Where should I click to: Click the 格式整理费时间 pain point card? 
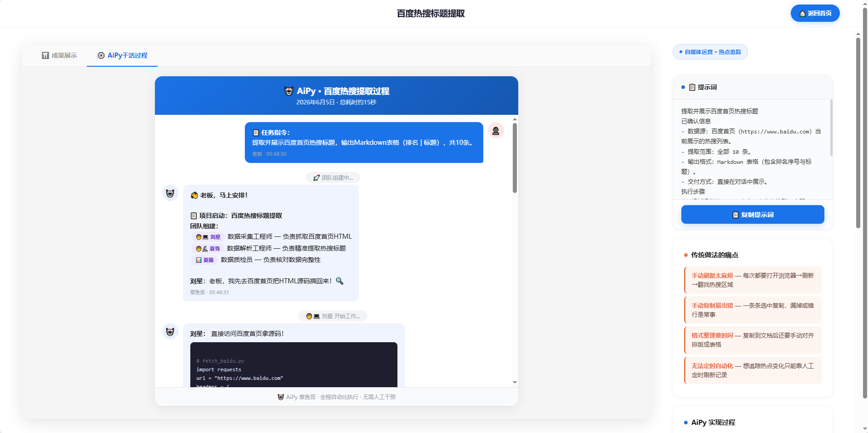point(753,340)
